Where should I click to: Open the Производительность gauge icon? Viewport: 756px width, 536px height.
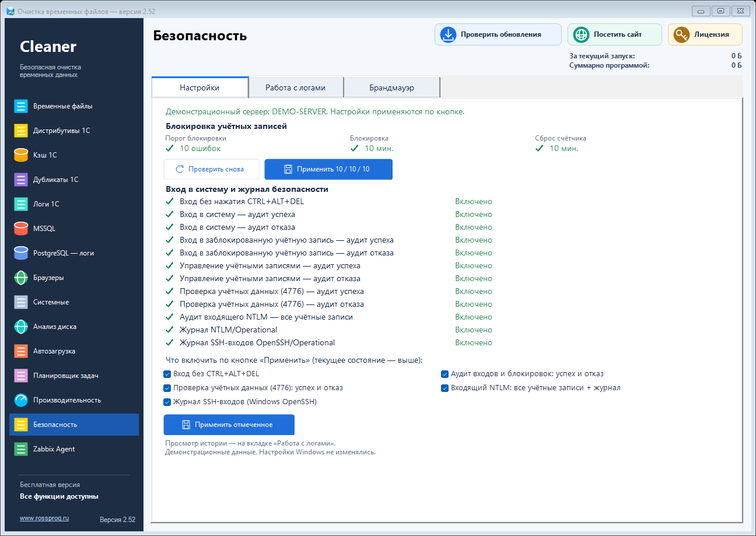21,400
